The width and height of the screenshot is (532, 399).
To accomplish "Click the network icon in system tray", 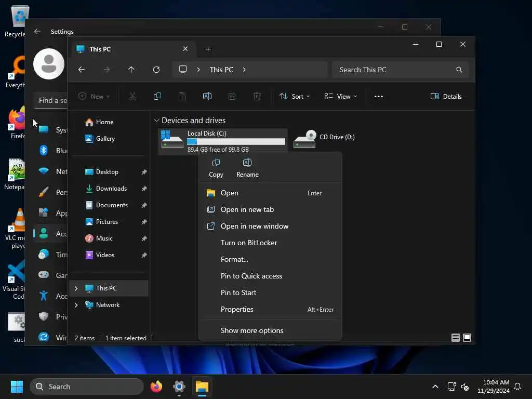I will click(451, 387).
